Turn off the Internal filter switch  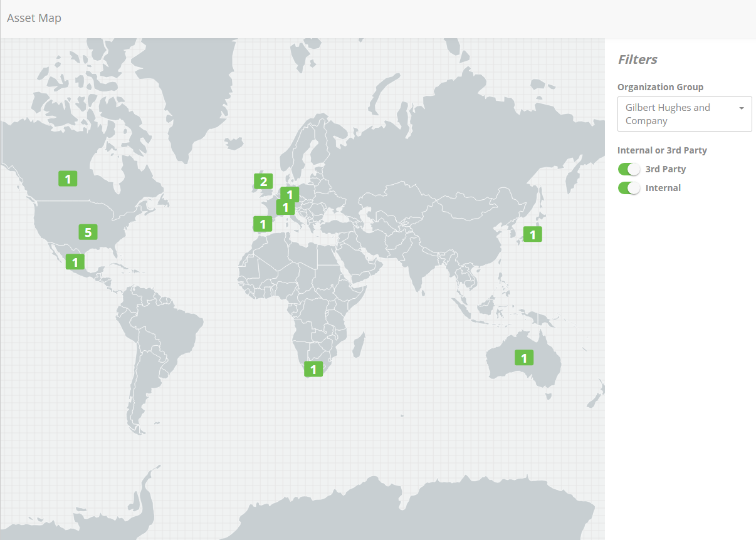(x=629, y=188)
